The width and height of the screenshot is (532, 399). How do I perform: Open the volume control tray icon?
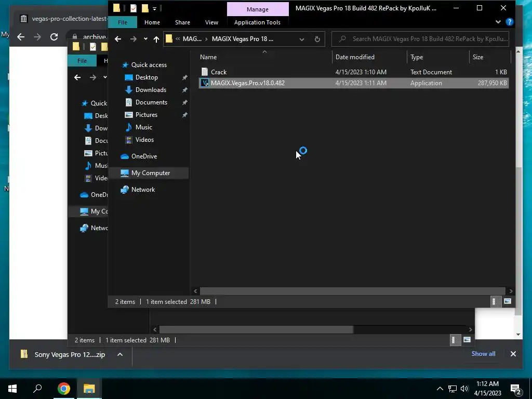[464, 389]
